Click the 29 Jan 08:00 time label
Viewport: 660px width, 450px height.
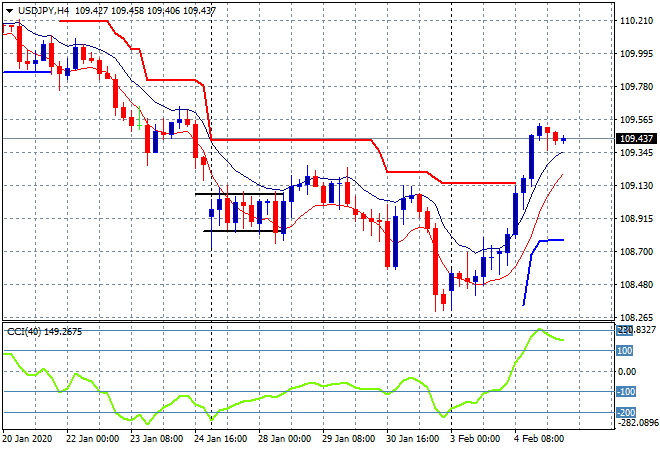coord(349,439)
